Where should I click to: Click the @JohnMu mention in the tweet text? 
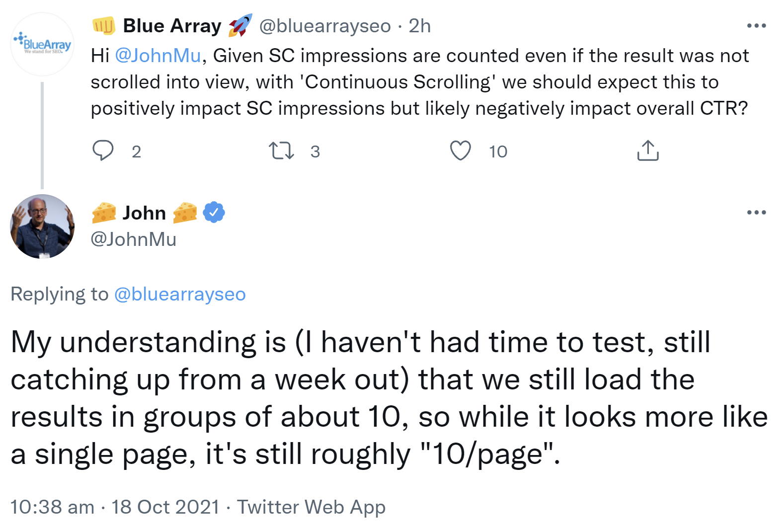(x=158, y=56)
